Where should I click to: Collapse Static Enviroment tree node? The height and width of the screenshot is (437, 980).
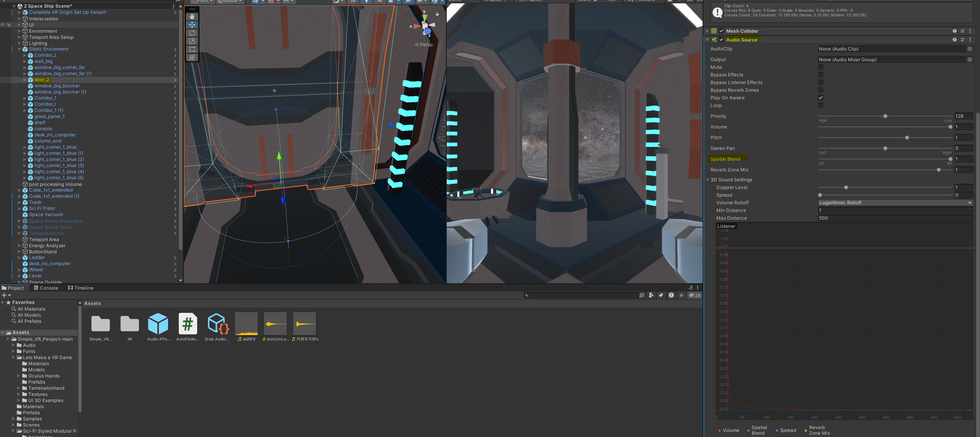click(19, 49)
